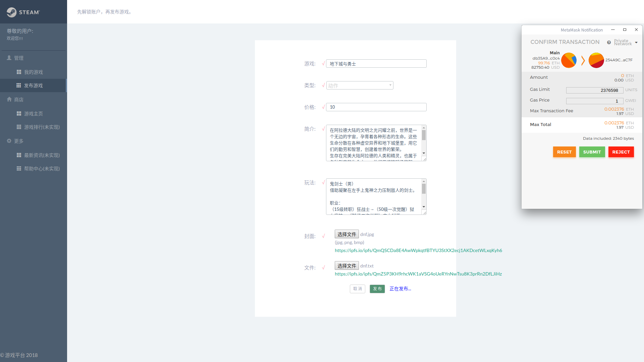Click the user icon next to 管理

click(x=9, y=58)
